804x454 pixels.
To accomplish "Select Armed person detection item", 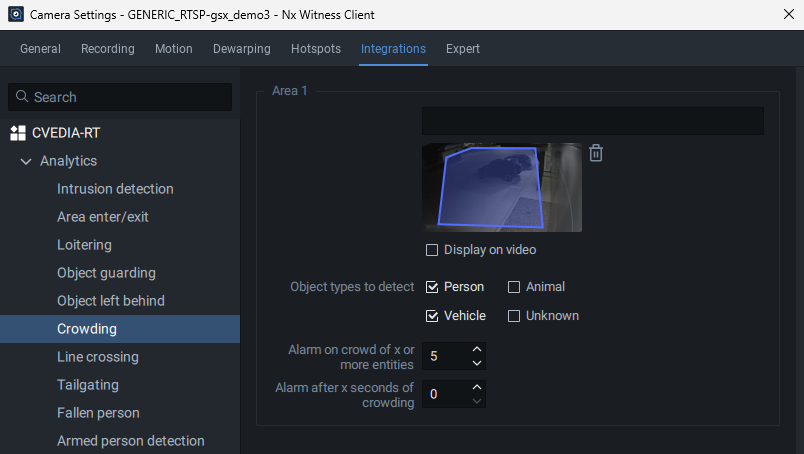I will coord(130,441).
